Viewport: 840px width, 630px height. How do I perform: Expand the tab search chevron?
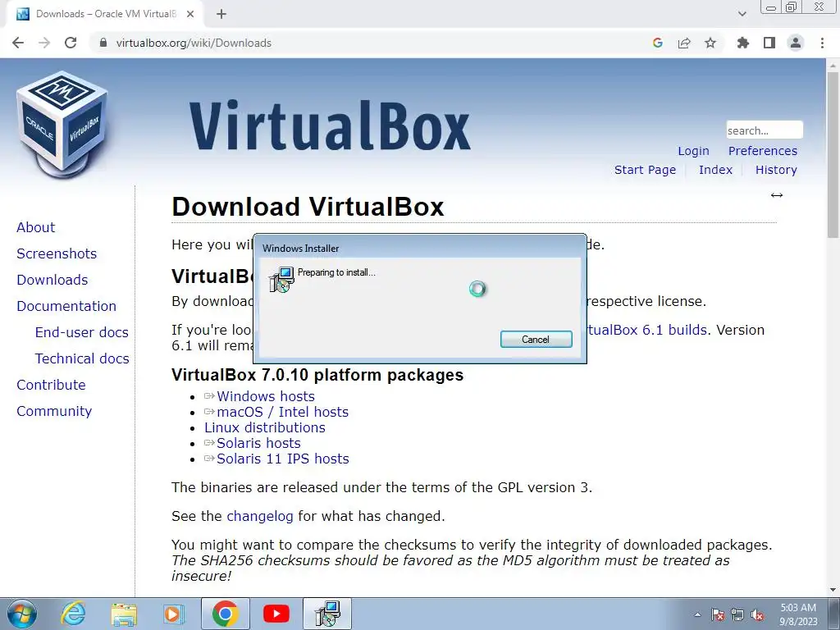coord(742,14)
